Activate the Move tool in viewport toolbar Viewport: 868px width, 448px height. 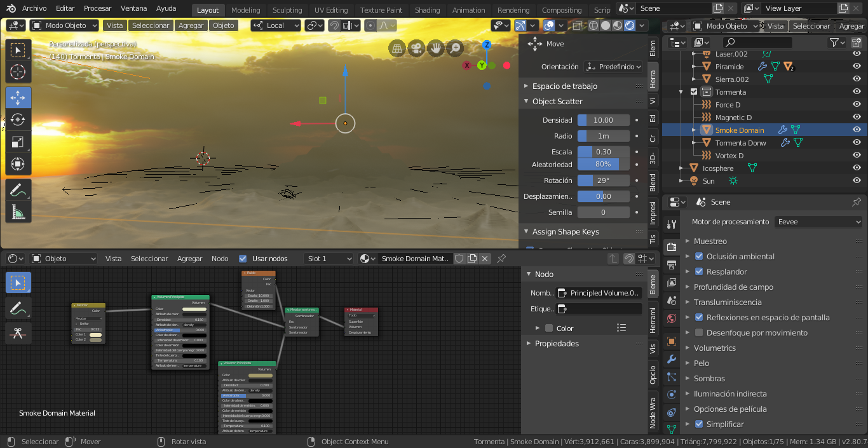tap(18, 98)
